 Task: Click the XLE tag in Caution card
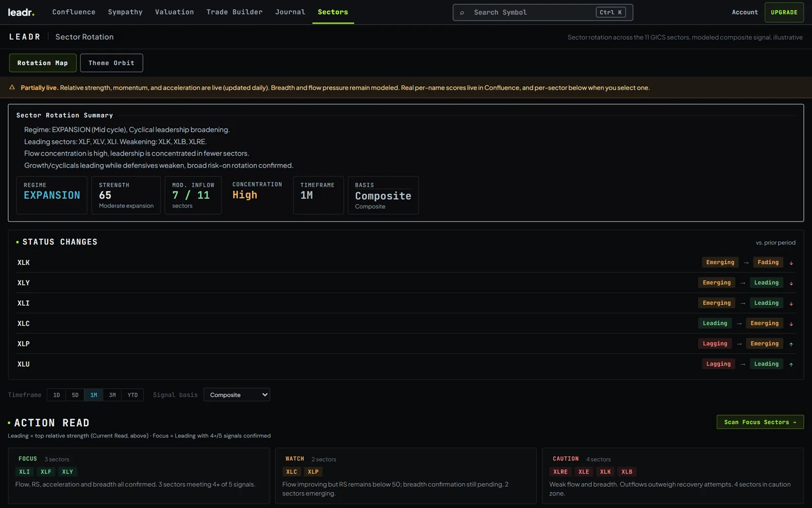tap(584, 472)
